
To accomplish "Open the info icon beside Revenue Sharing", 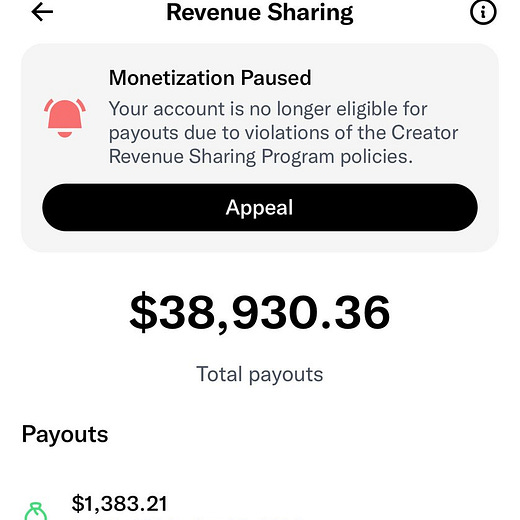I will 483,12.
